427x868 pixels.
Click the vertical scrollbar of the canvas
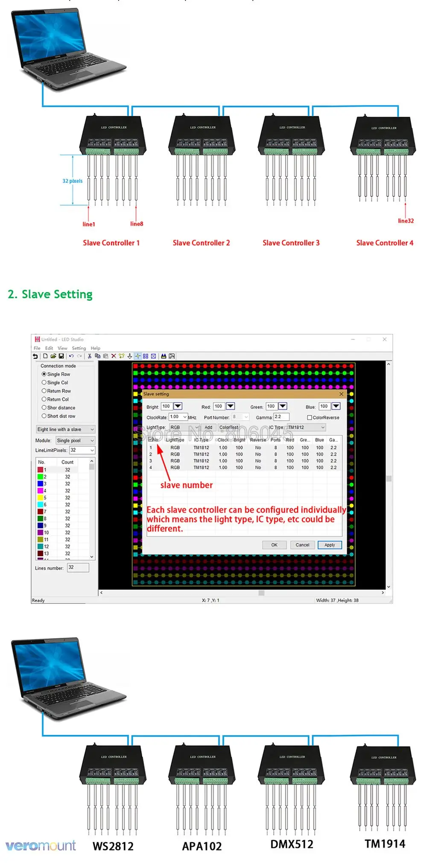click(389, 475)
